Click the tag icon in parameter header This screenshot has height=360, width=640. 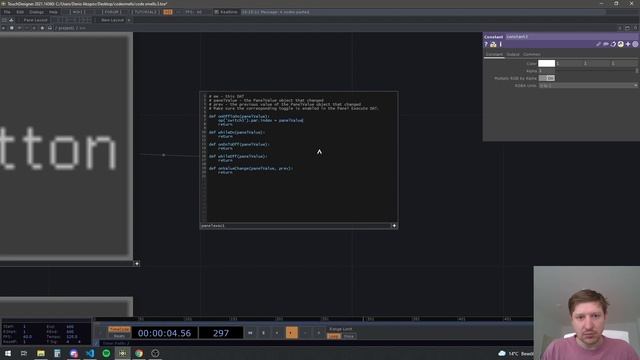[x=606, y=44]
